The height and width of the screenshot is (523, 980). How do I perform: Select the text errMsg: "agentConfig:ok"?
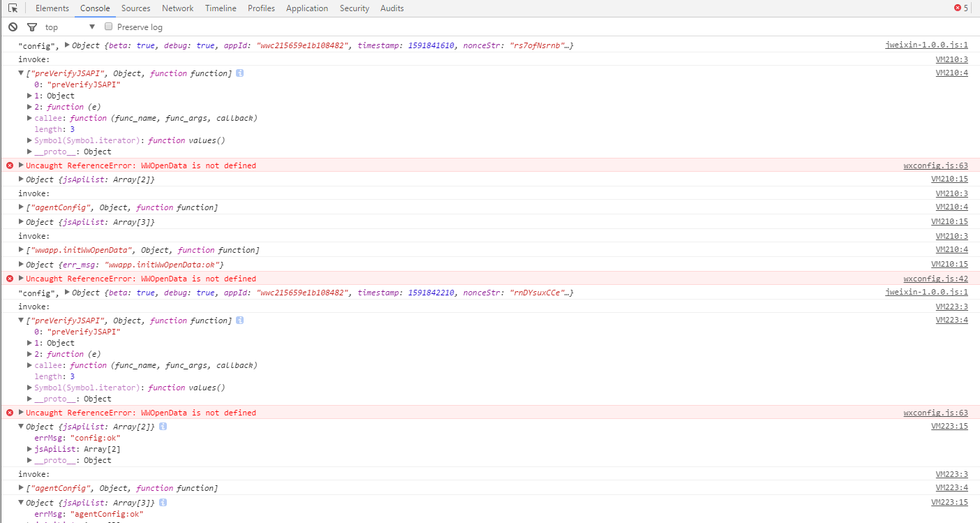89,514
